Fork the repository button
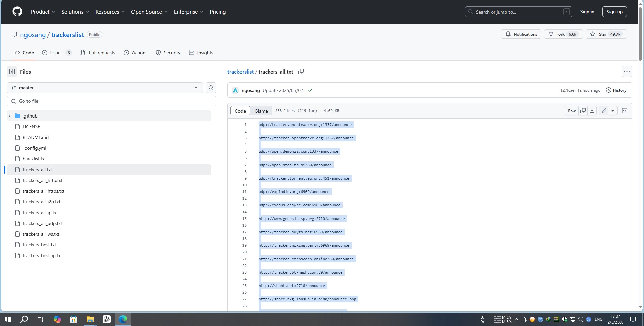This screenshot has height=326, width=644. click(563, 34)
